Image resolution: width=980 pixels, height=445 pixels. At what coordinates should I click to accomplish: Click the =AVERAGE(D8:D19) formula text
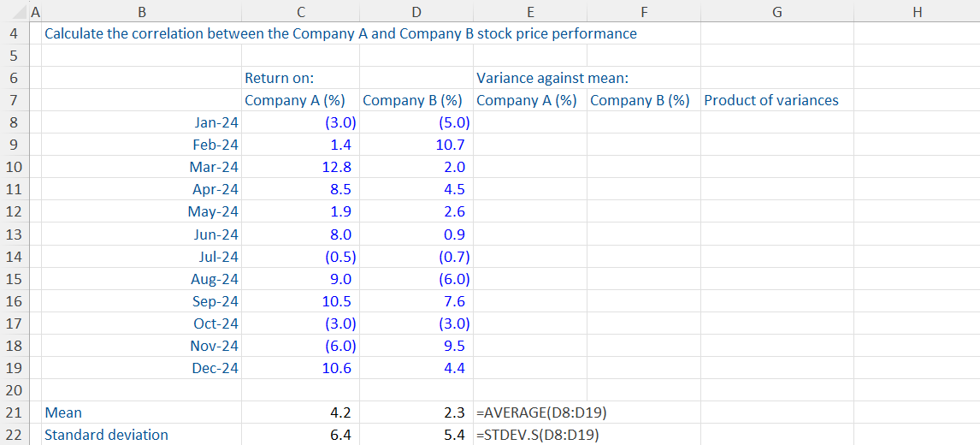coord(541,412)
